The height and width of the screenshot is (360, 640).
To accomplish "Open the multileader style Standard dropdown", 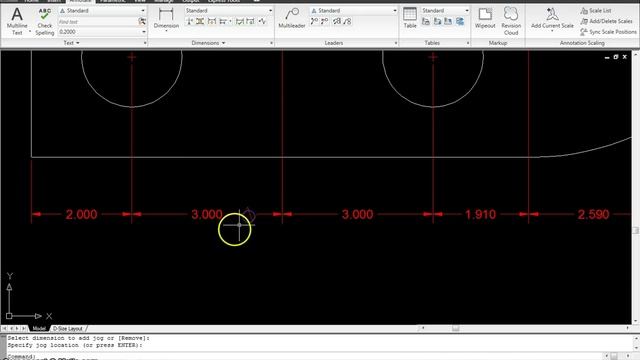I will point(354,11).
